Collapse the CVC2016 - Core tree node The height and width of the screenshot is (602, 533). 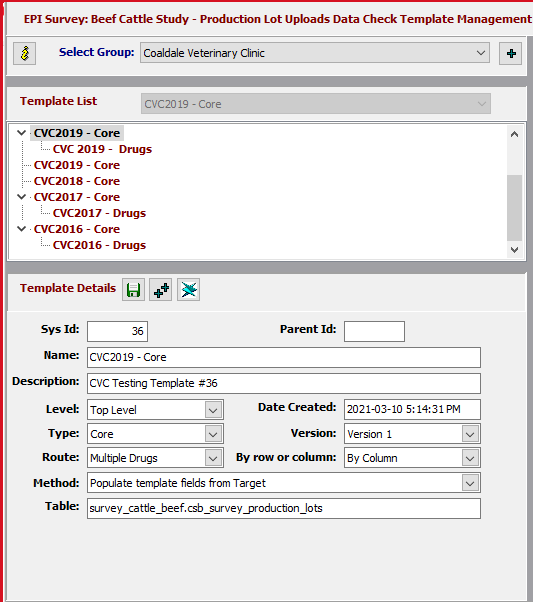22,229
